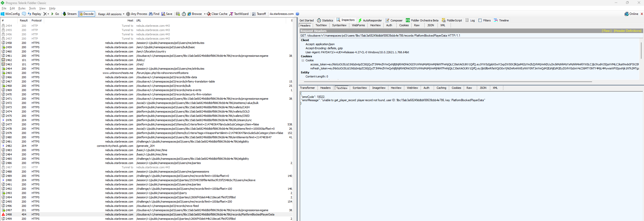Clear the cache with Clear Cache

point(217,14)
